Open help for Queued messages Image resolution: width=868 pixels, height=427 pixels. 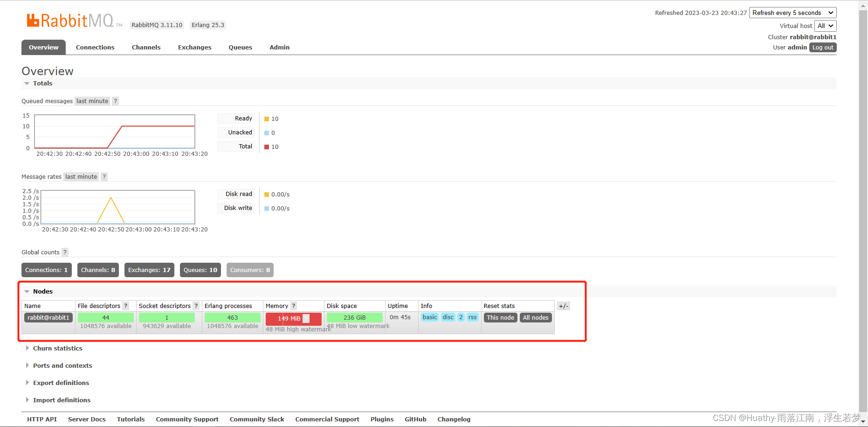click(x=115, y=101)
